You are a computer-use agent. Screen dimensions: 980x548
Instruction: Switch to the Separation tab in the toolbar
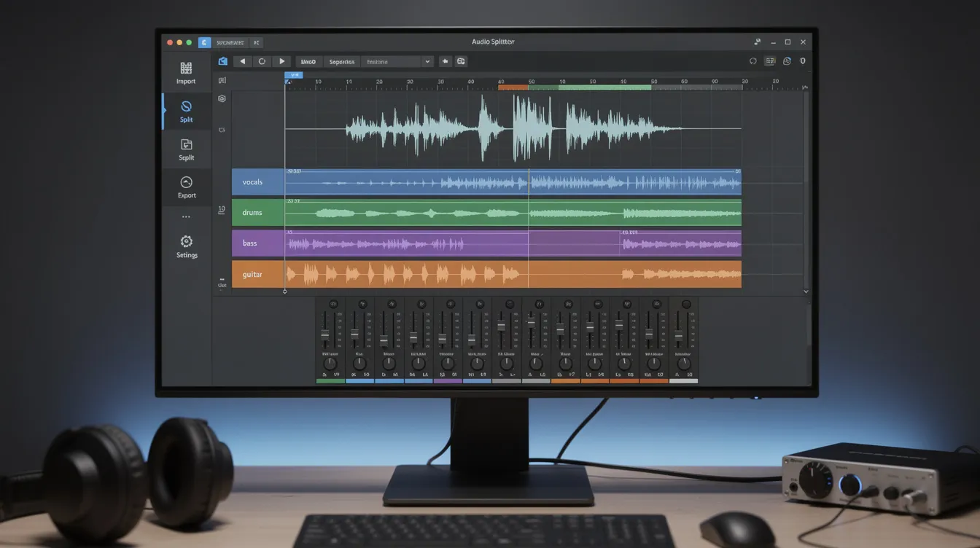pyautogui.click(x=341, y=61)
